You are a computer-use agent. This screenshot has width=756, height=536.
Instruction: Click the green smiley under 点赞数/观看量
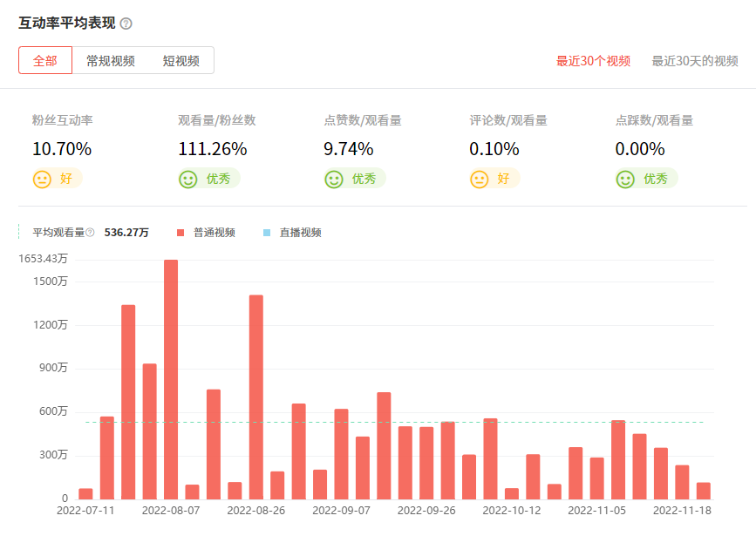(333, 180)
